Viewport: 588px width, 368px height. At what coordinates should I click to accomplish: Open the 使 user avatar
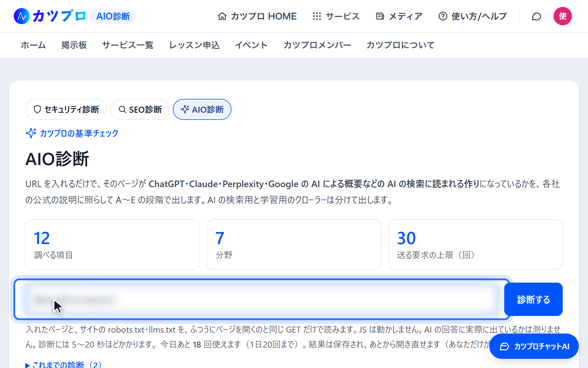click(562, 16)
